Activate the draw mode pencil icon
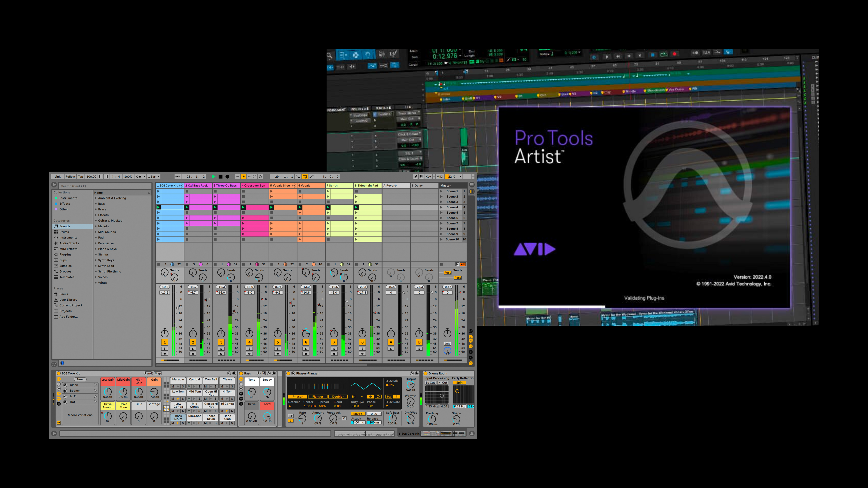 (x=416, y=177)
